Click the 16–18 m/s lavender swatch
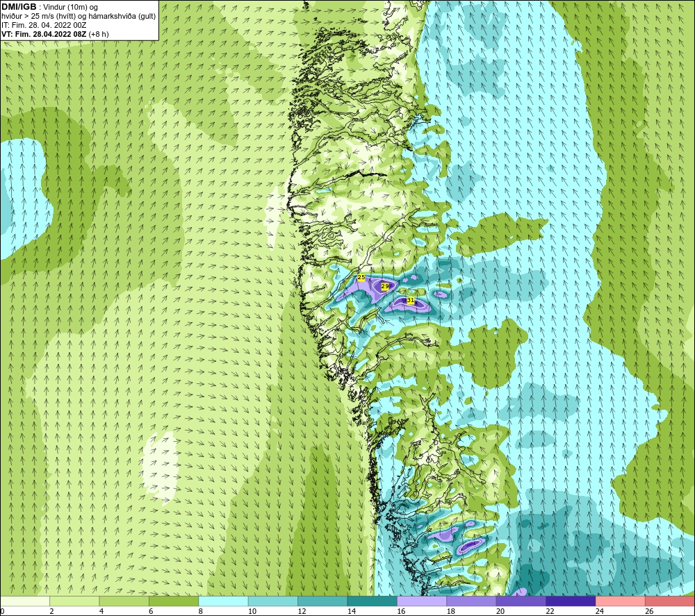 pos(422,601)
